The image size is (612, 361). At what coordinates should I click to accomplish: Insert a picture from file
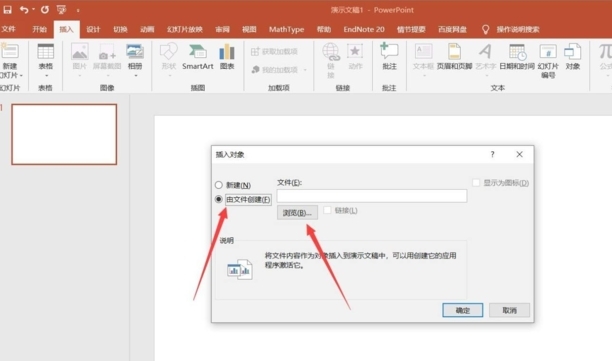[80, 59]
